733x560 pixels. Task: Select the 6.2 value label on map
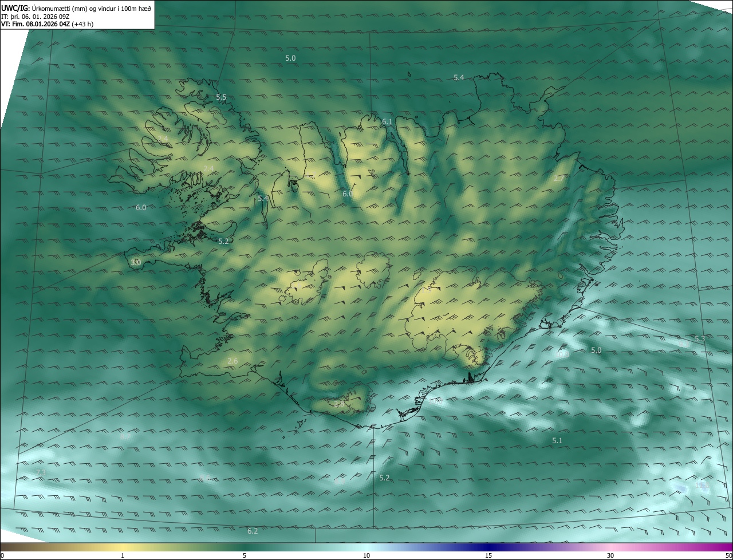pos(253,531)
